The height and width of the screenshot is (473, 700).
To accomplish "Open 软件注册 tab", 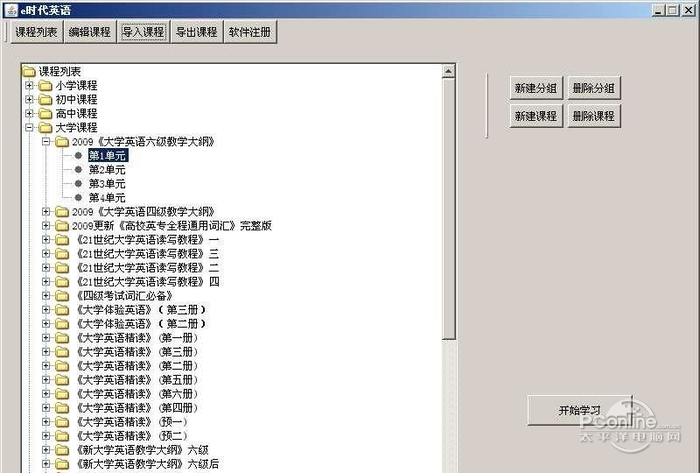I will point(250,32).
